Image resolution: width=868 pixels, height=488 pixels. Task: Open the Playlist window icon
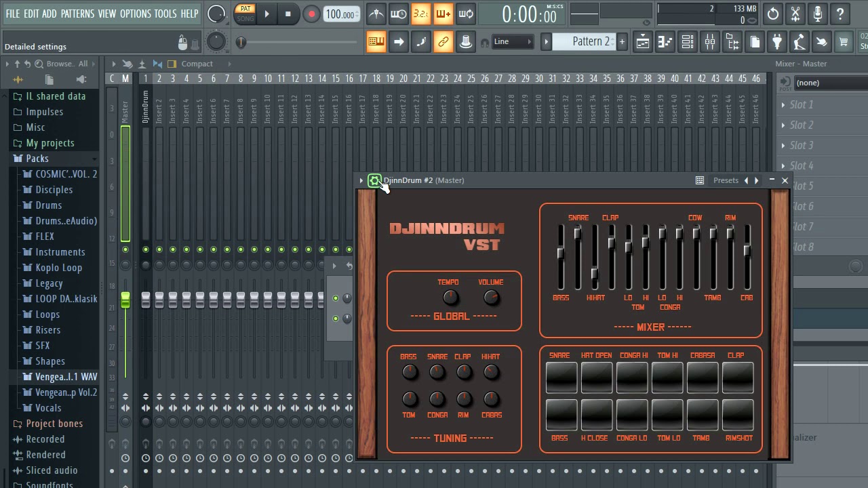coord(642,42)
